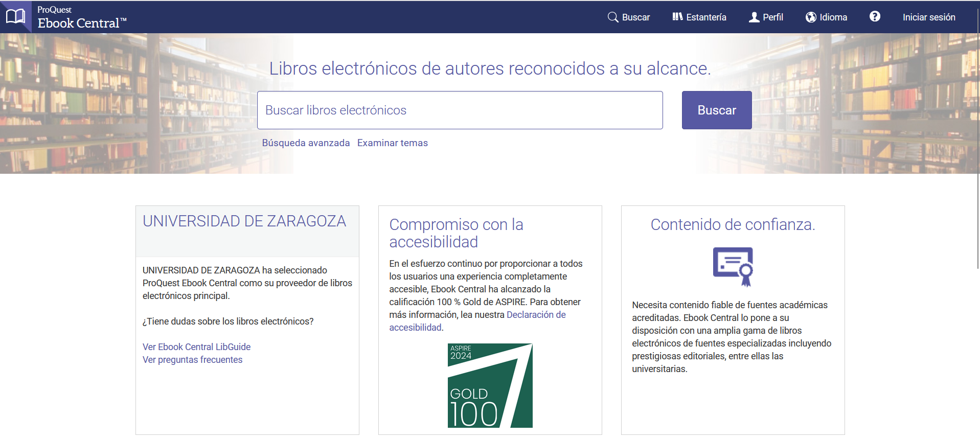Open help with the question mark icon

pyautogui.click(x=875, y=17)
